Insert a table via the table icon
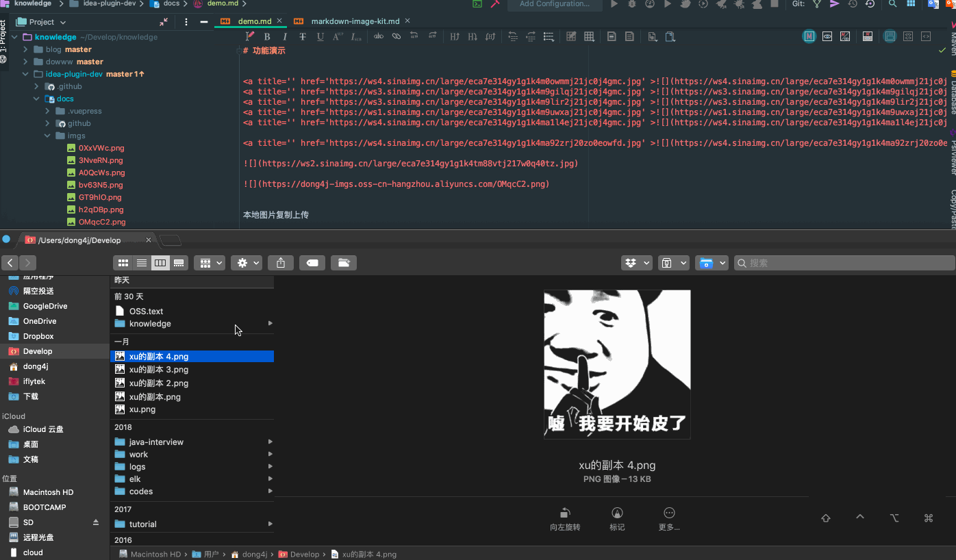 tap(589, 36)
